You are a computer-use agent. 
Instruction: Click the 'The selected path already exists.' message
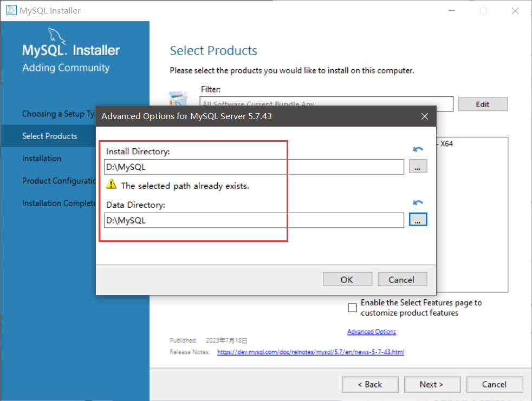tap(185, 186)
